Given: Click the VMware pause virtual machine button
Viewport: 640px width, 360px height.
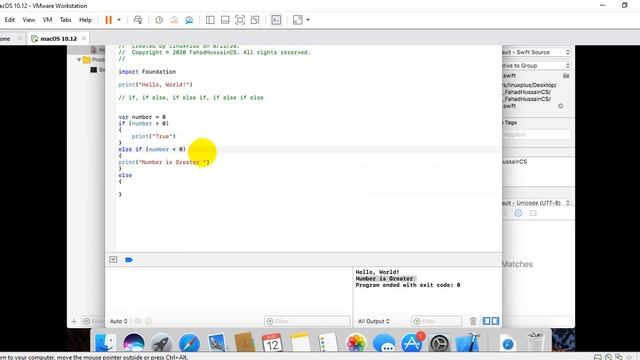Looking at the screenshot, I should pos(108,20).
